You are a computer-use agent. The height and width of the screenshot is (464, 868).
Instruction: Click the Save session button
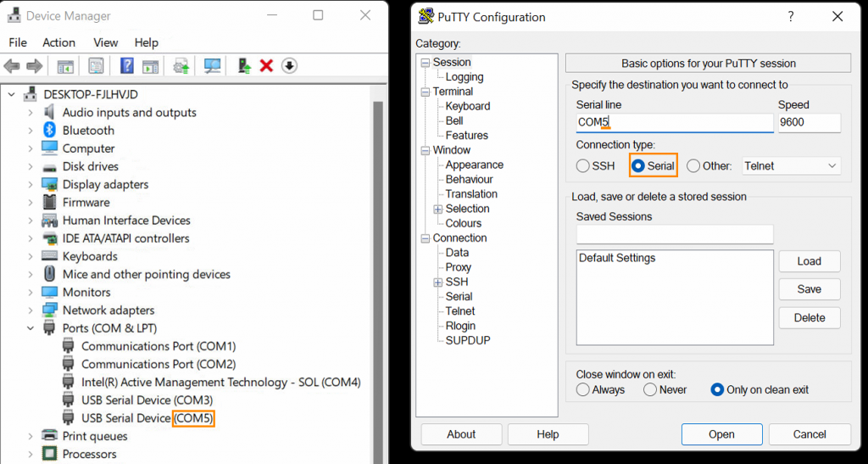[x=810, y=289]
